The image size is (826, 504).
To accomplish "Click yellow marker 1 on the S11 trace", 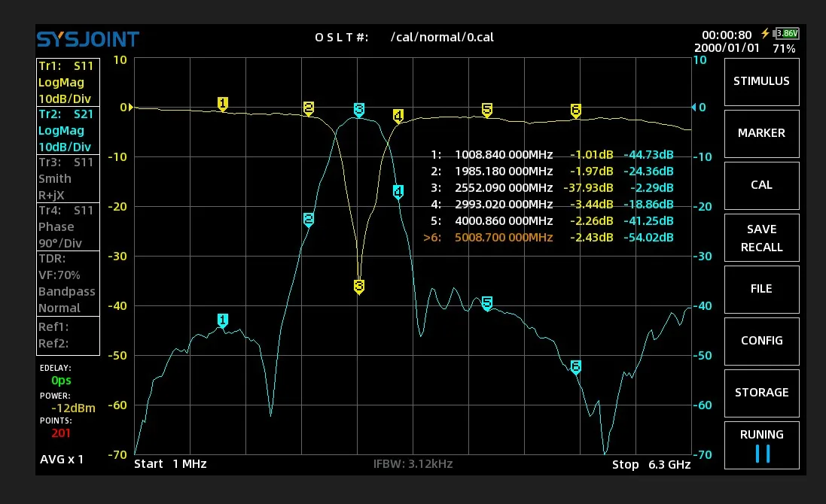I will [x=223, y=103].
